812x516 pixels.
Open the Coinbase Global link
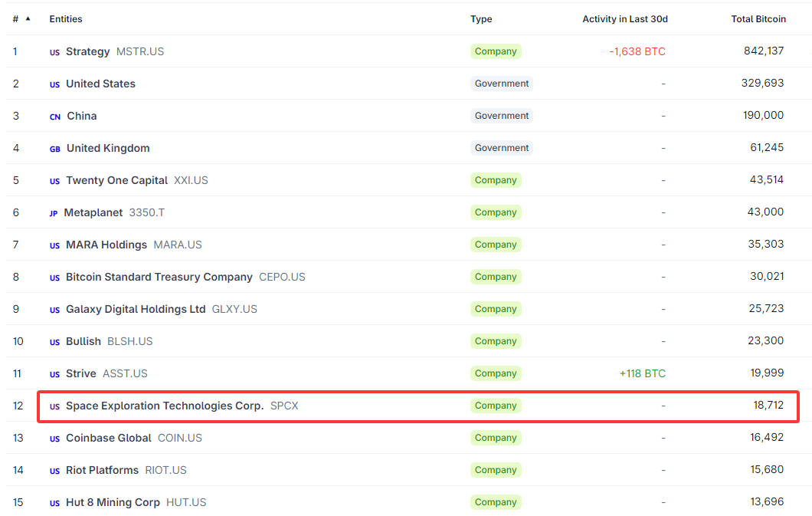click(x=108, y=438)
